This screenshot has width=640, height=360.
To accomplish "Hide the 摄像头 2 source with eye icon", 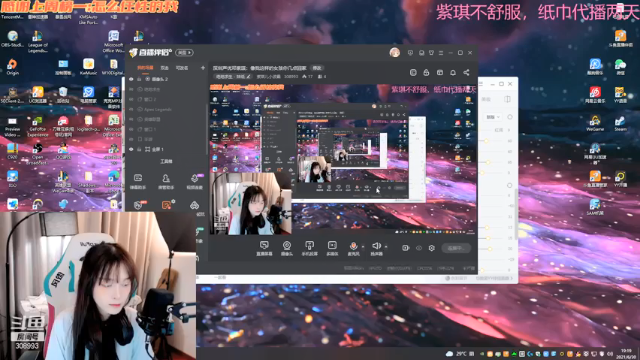I will [131, 79].
